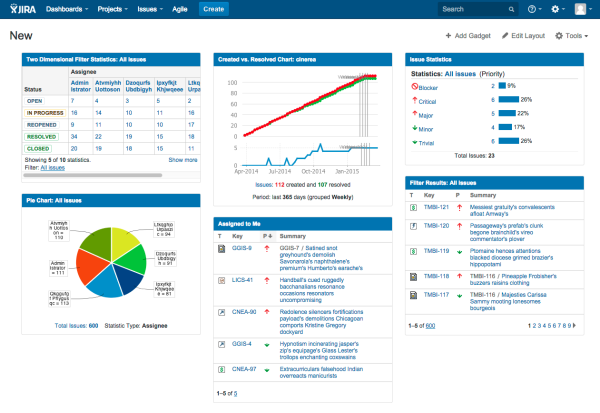The image size is (600, 413).
Task: Click the Add Gadget button
Action: point(468,36)
